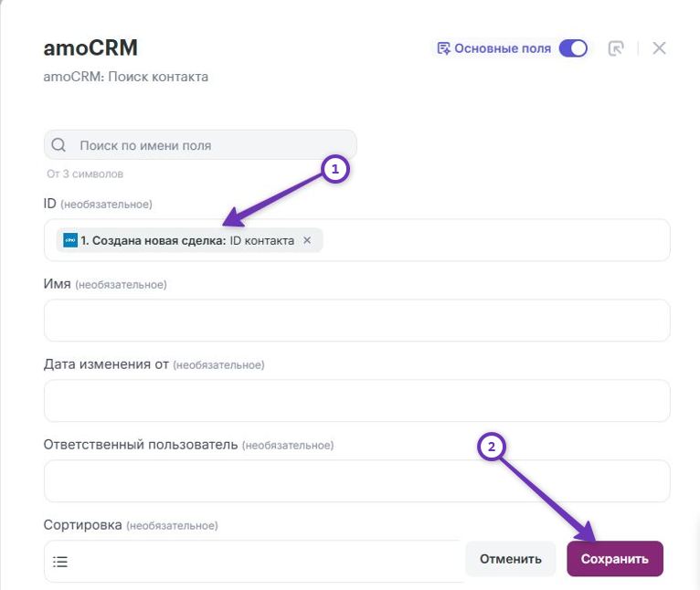This screenshot has height=590, width=700.
Task: Click the Дата изменения от field
Action: point(357,401)
